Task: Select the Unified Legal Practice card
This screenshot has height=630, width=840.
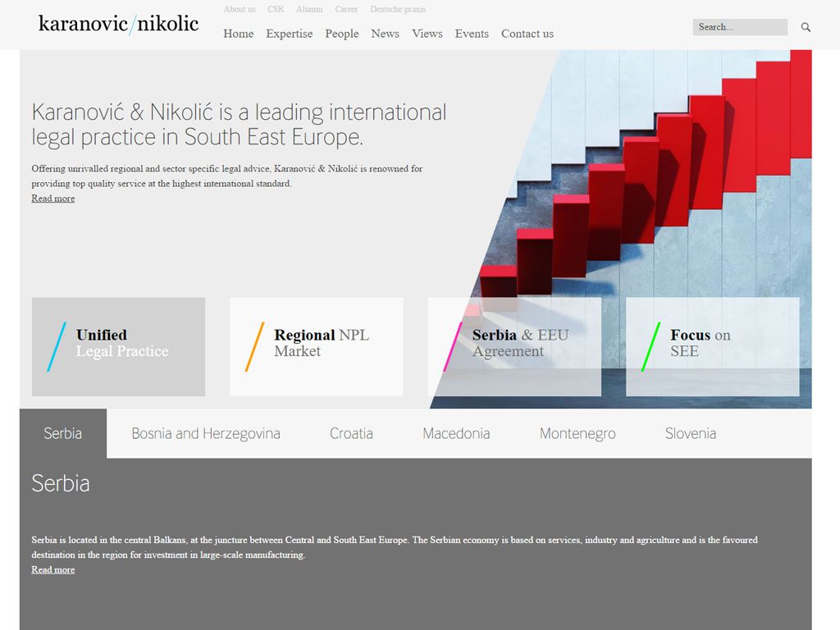Action: [118, 347]
